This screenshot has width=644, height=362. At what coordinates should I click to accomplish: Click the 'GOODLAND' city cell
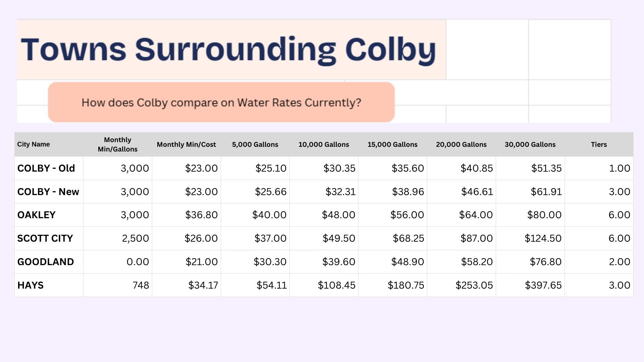click(x=46, y=262)
